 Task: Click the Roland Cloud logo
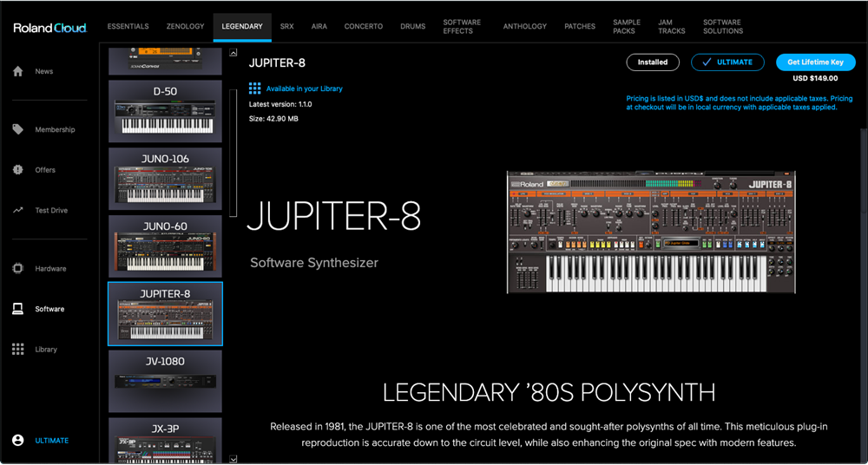(x=49, y=28)
